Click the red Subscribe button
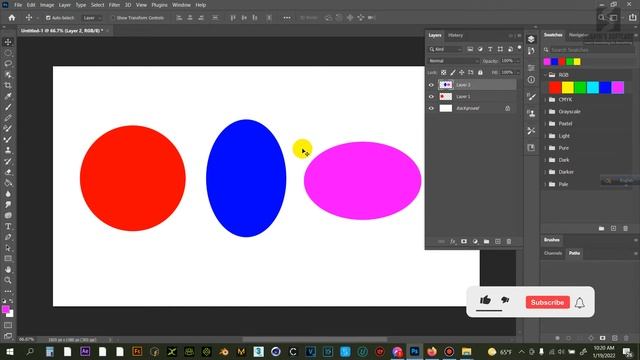 click(547, 302)
